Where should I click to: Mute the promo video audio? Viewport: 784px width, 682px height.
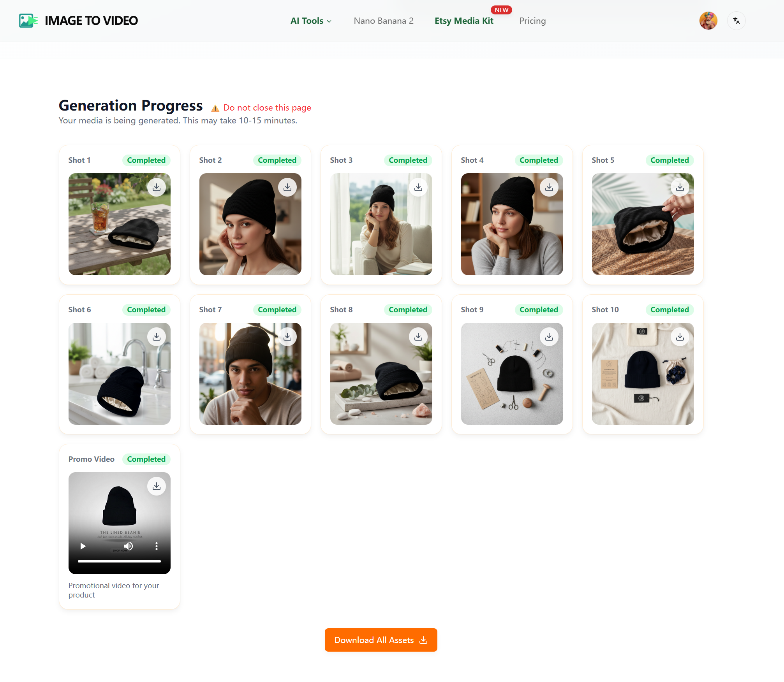coord(129,546)
